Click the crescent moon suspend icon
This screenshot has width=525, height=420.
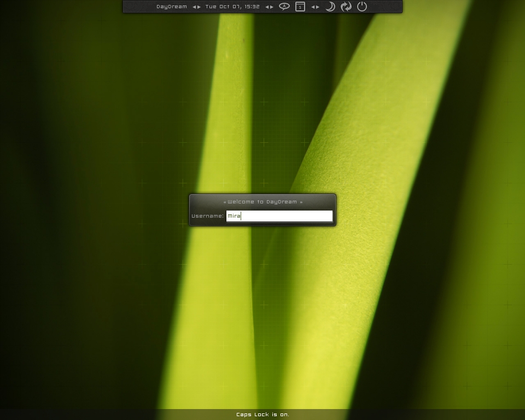330,7
